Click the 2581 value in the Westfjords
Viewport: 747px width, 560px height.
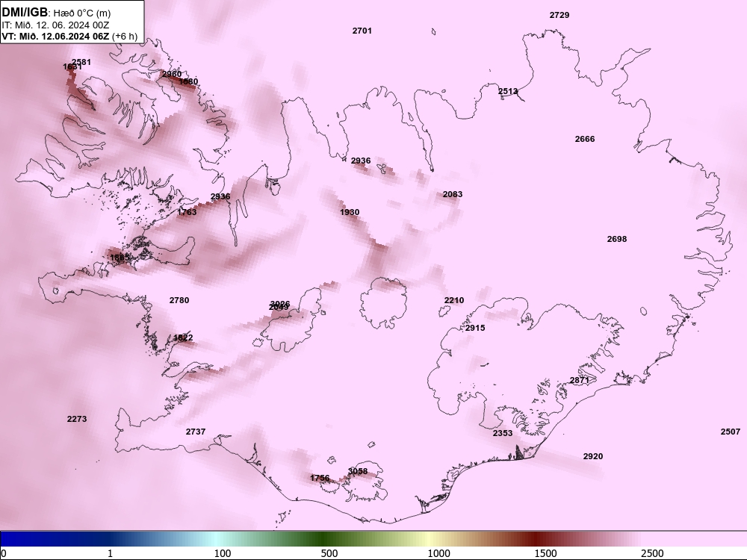pyautogui.click(x=81, y=62)
